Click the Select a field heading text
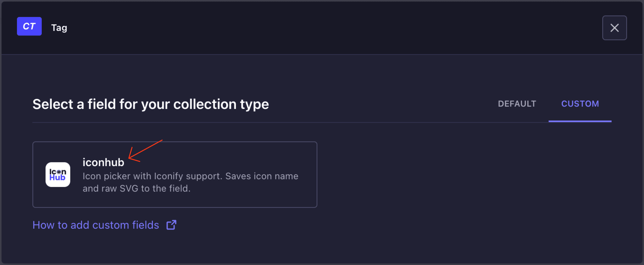The image size is (644, 265). [151, 104]
